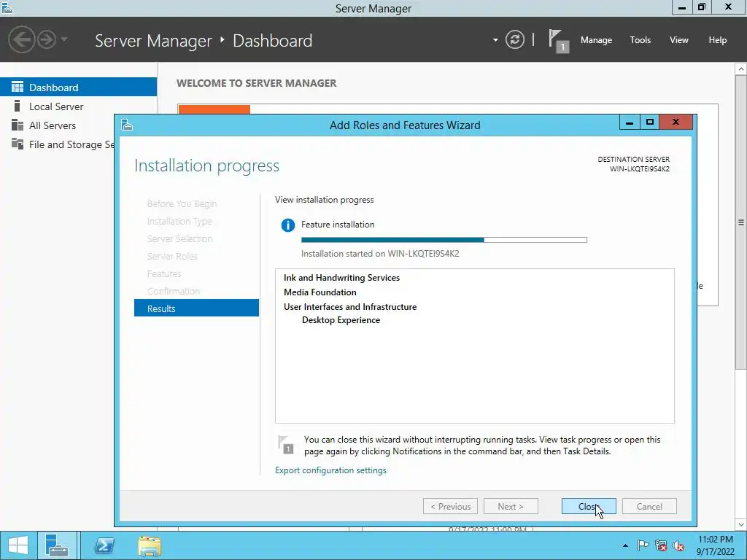Show hidden tray icons arrow
The width and height of the screenshot is (747, 560).
625,545
